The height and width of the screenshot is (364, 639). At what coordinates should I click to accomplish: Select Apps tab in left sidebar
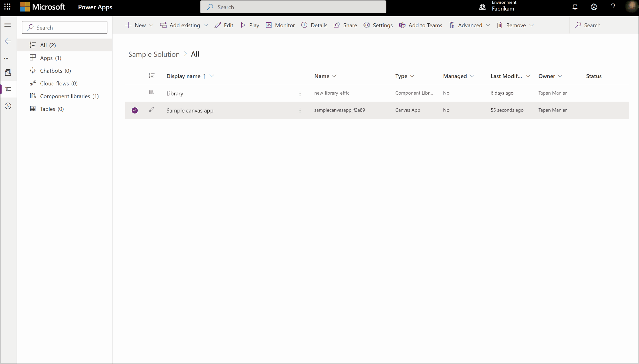tap(51, 58)
